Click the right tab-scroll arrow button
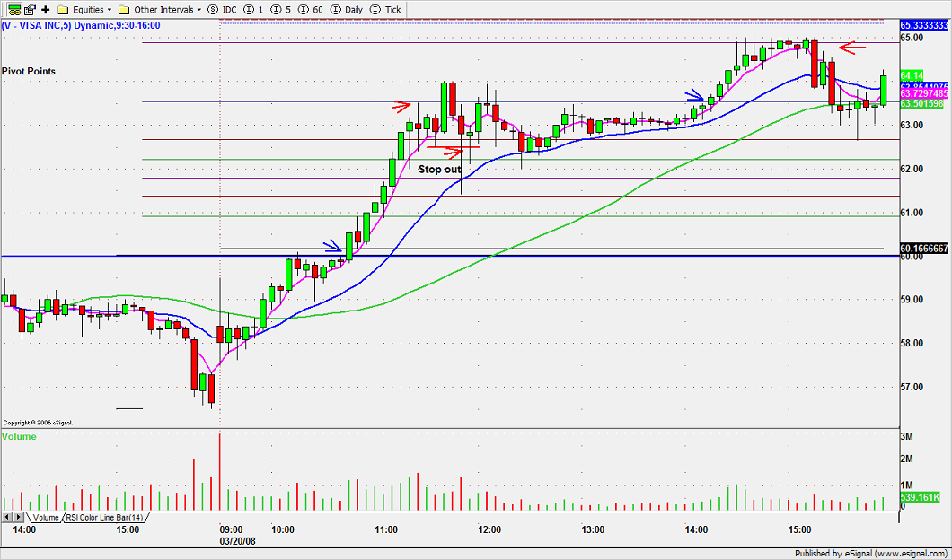Image resolution: width=952 pixels, height=560 pixels. [x=18, y=518]
